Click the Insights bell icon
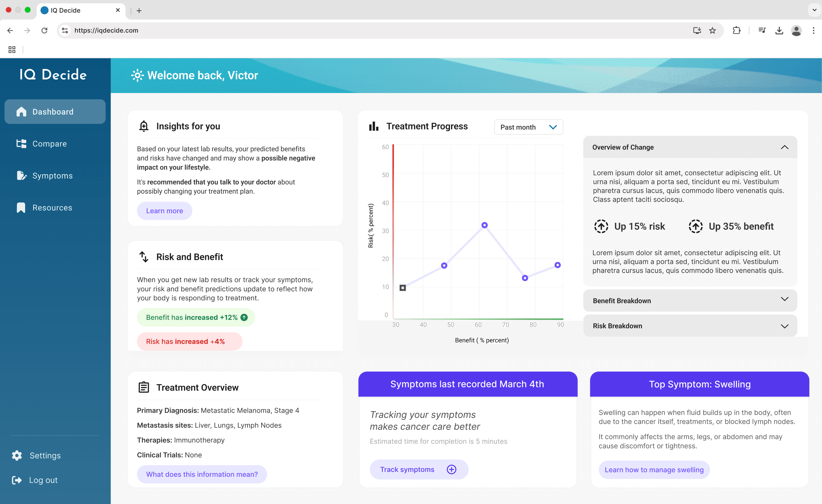The height and width of the screenshot is (504, 822). pyautogui.click(x=143, y=126)
